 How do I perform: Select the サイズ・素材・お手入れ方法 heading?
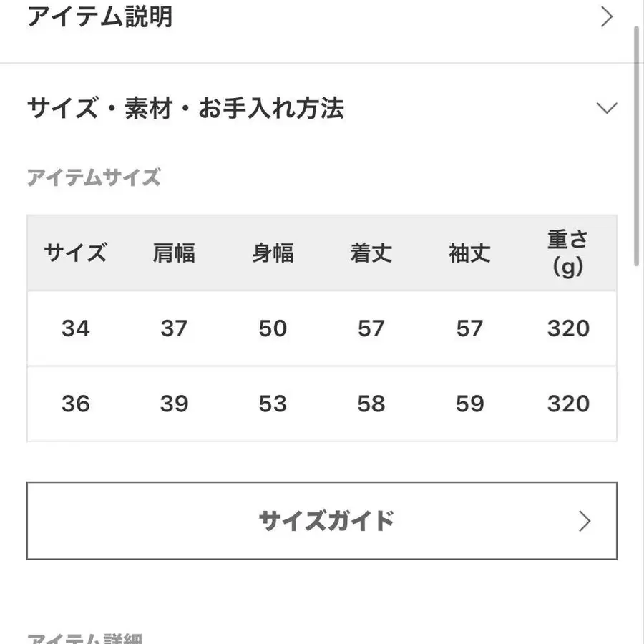(185, 108)
